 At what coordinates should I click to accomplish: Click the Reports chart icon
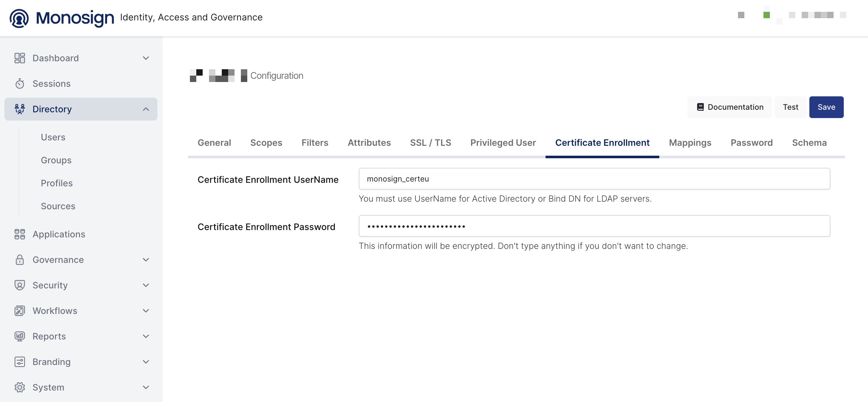(x=19, y=336)
